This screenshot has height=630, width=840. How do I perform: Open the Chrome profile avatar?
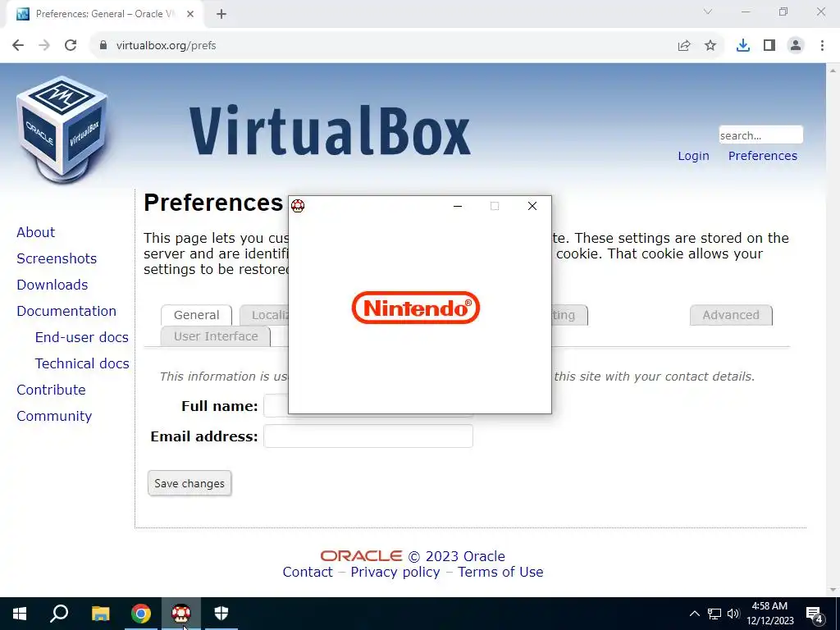[796, 46]
